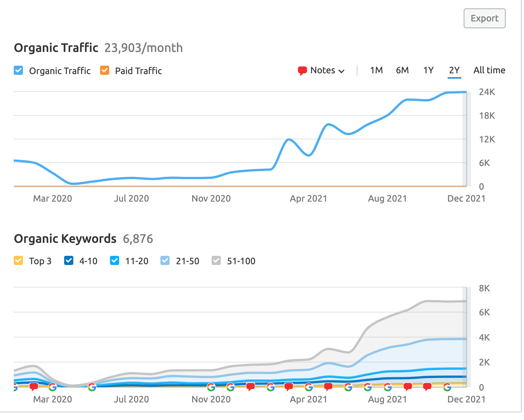
Task: Open the red note immediately left of Apr 2021 Google marker
Action: [289, 387]
